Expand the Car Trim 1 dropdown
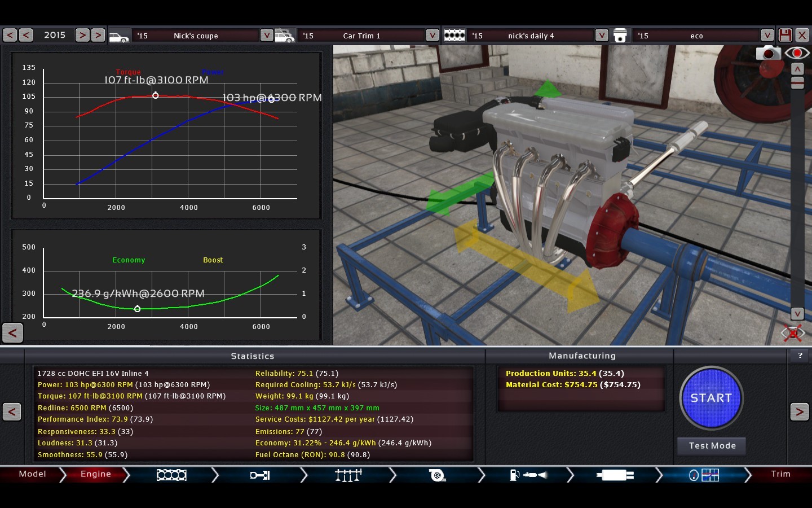The height and width of the screenshot is (508, 812). pyautogui.click(x=432, y=35)
